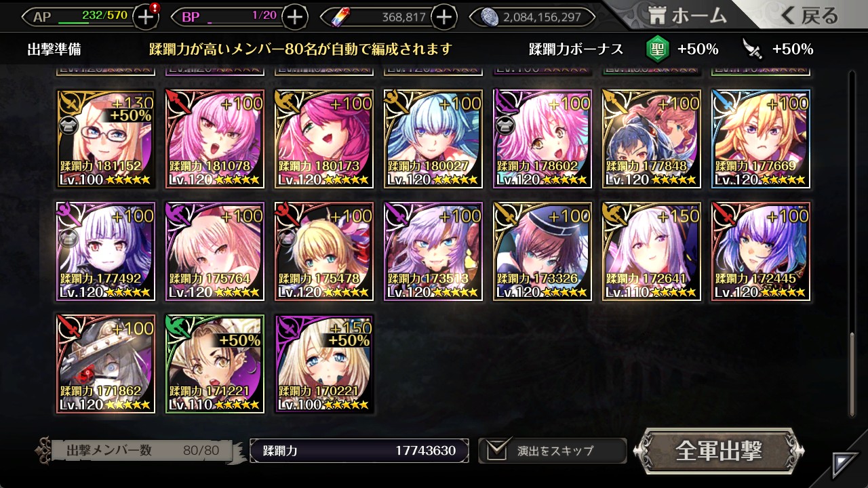
Task: Select eyepatch character with power 171862
Action: [106, 364]
